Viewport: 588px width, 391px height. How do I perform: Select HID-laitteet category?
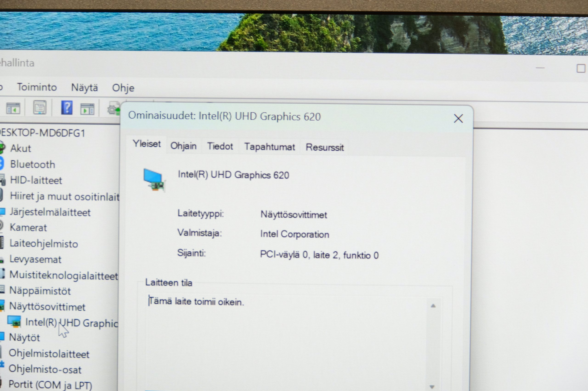pos(36,180)
